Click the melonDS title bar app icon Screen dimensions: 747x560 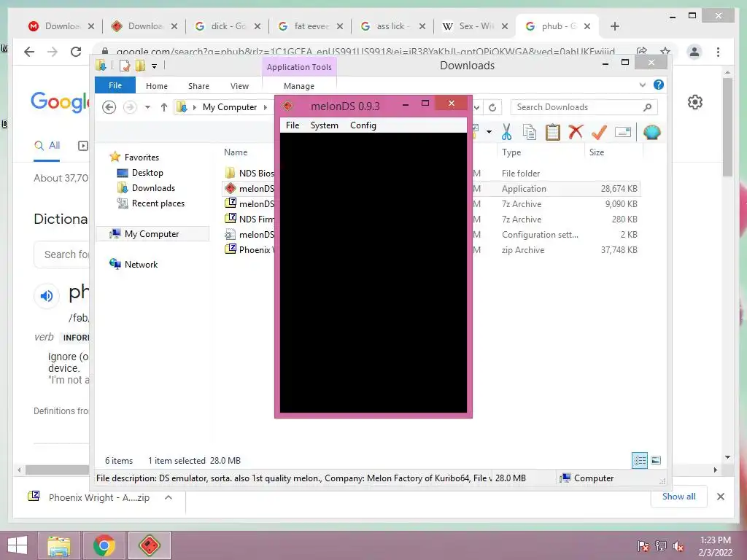coord(287,106)
